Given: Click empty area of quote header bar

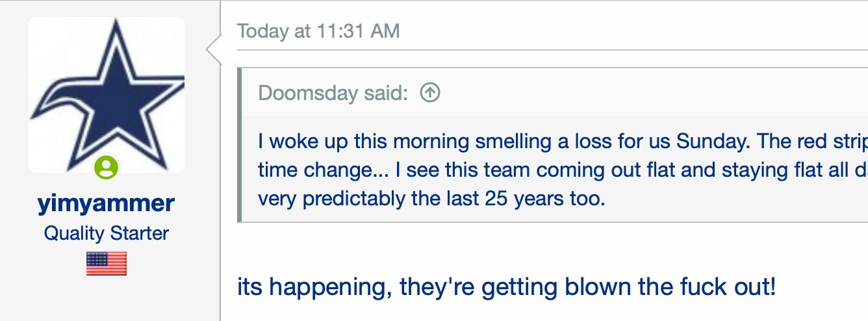Looking at the screenshot, I should [x=650, y=93].
